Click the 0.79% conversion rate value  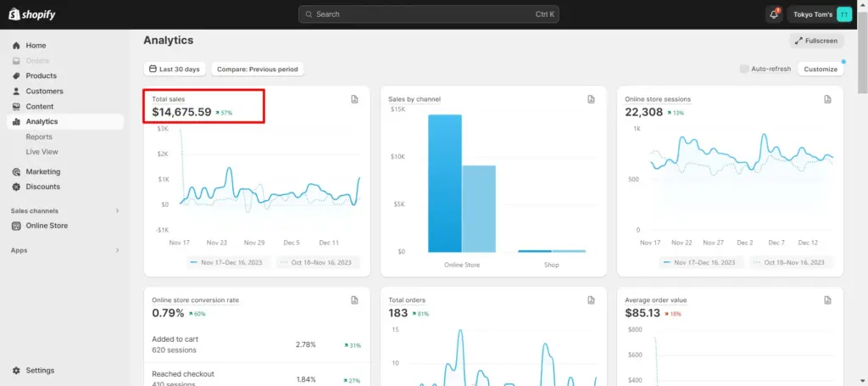[x=169, y=313]
